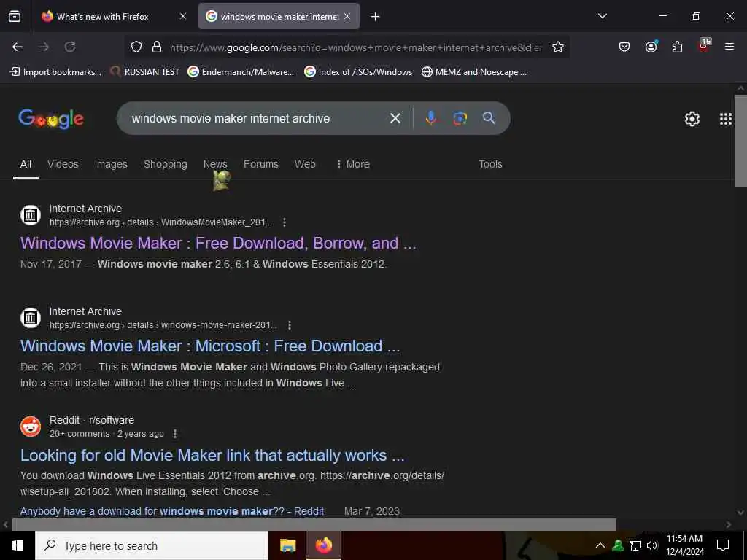Expand the list all tabs chevron
The height and width of the screenshot is (560, 747).
pyautogui.click(x=602, y=16)
